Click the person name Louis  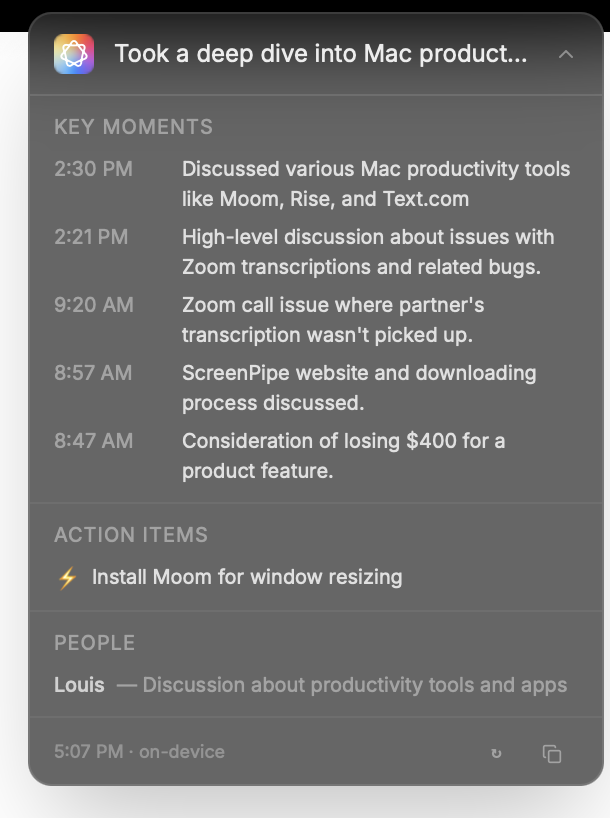(x=79, y=685)
